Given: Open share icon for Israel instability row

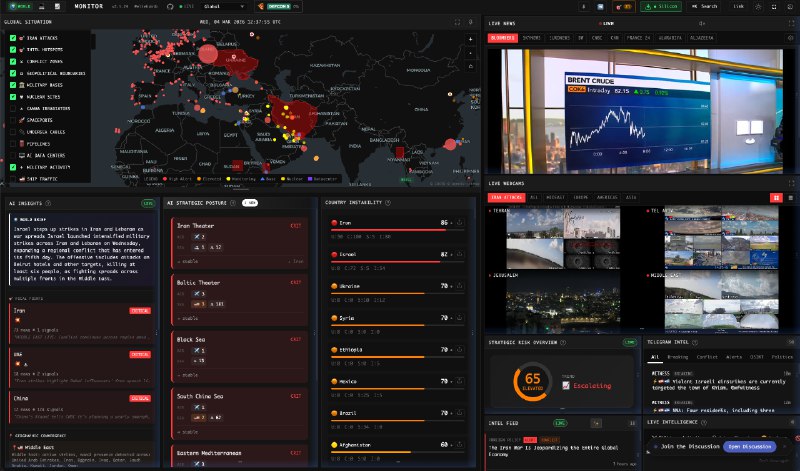Looking at the screenshot, I should pyautogui.click(x=459, y=254).
